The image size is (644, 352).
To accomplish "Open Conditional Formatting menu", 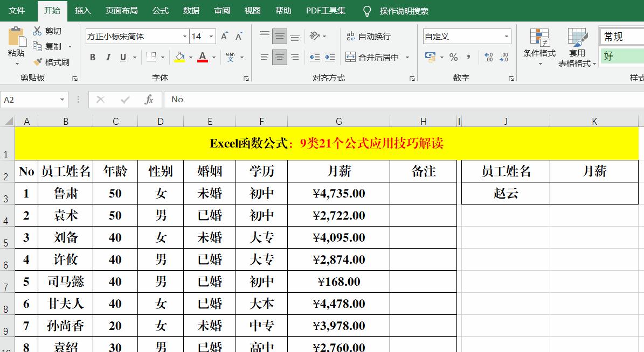I will pos(539,46).
